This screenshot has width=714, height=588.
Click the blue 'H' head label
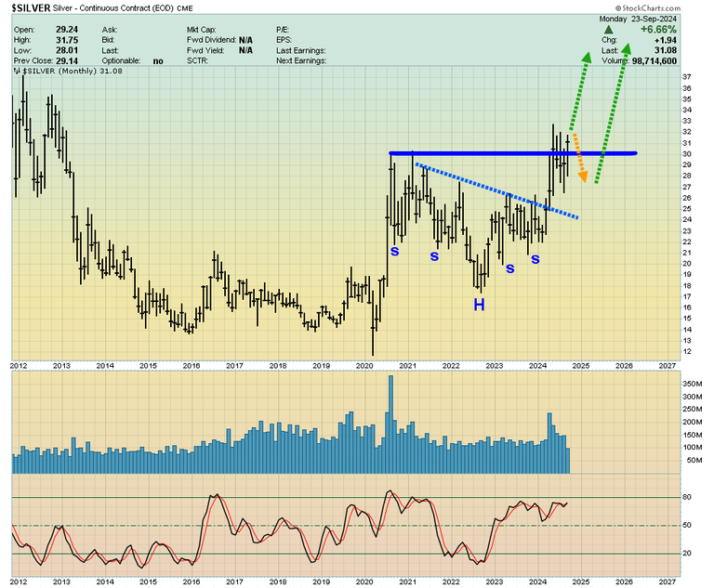click(x=479, y=304)
